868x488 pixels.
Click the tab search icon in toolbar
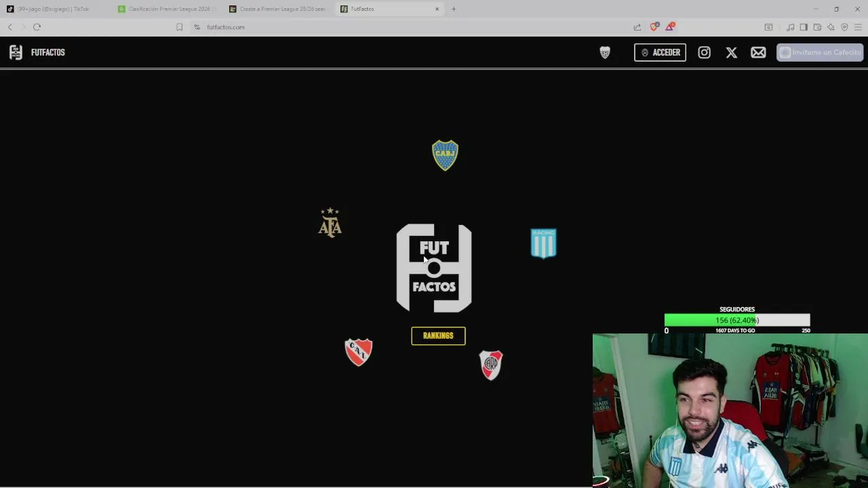(x=768, y=27)
